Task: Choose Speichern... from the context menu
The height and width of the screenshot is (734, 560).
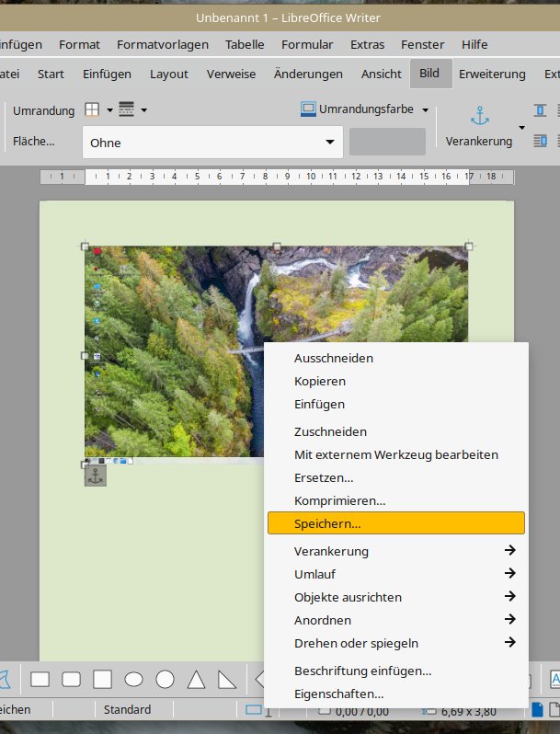Action: (x=396, y=522)
